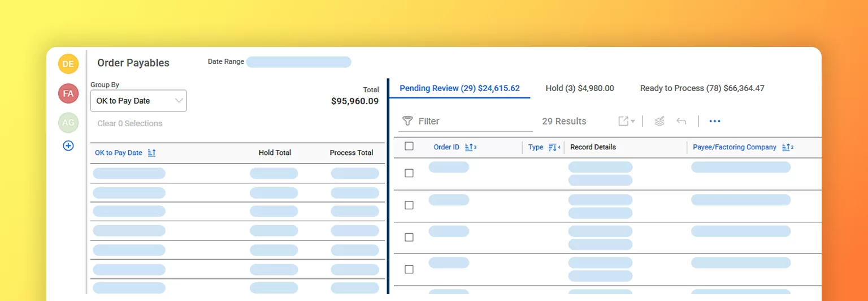Open the Ready to Process (78) tab
This screenshot has height=301, width=868.
click(702, 88)
